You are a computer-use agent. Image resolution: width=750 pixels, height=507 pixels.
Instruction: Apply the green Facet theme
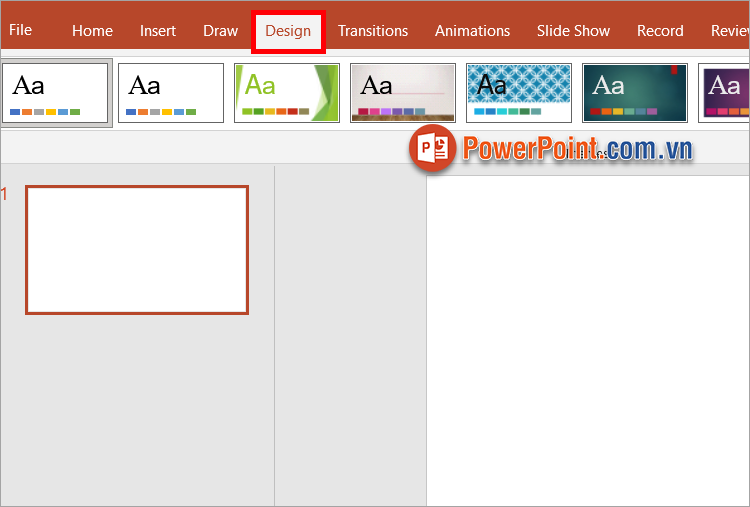287,93
